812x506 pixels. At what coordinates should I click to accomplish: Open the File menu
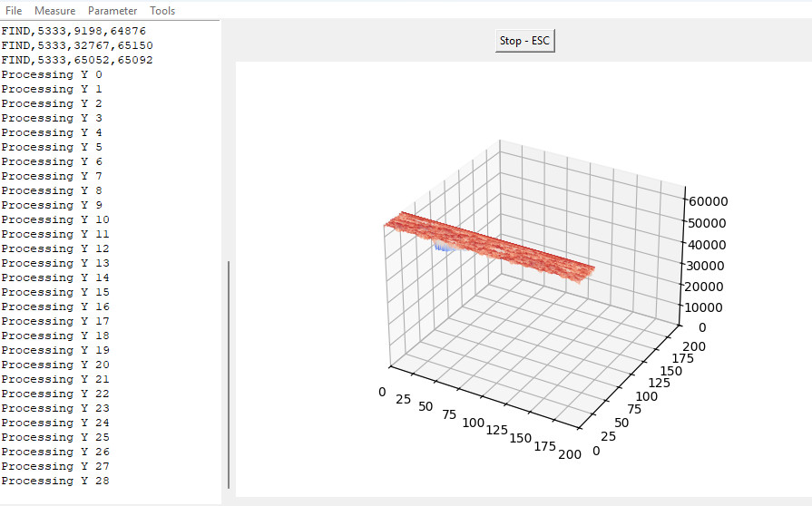point(14,11)
